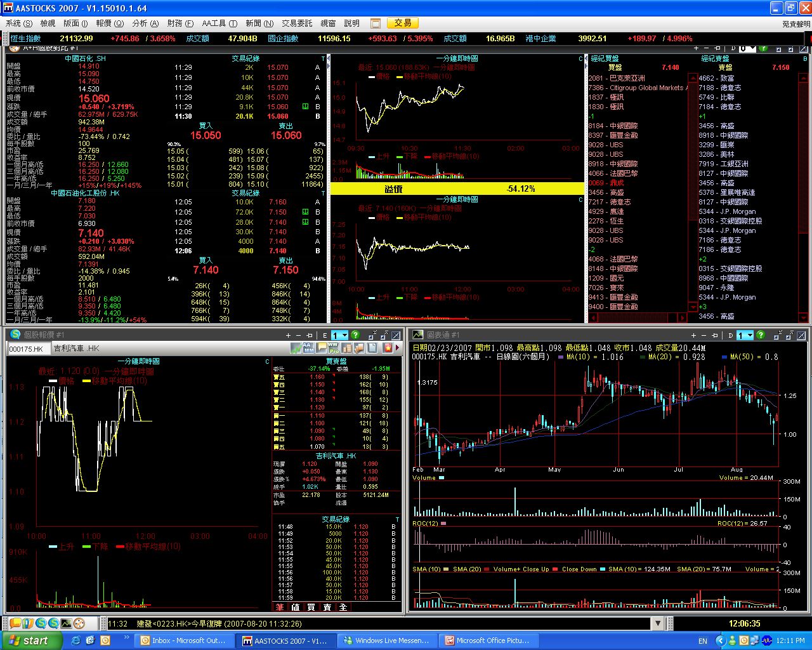Switch to Microsoft Office Picture taskbar item
Screen dimensions: 812x650
point(488,640)
